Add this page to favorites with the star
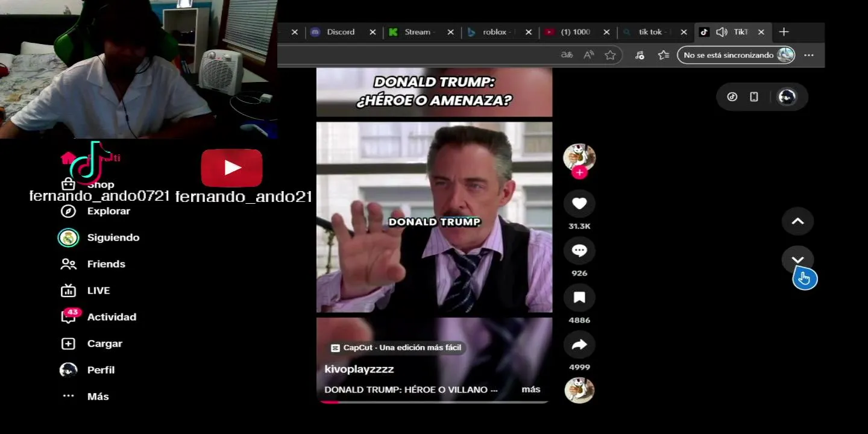 pos(610,55)
